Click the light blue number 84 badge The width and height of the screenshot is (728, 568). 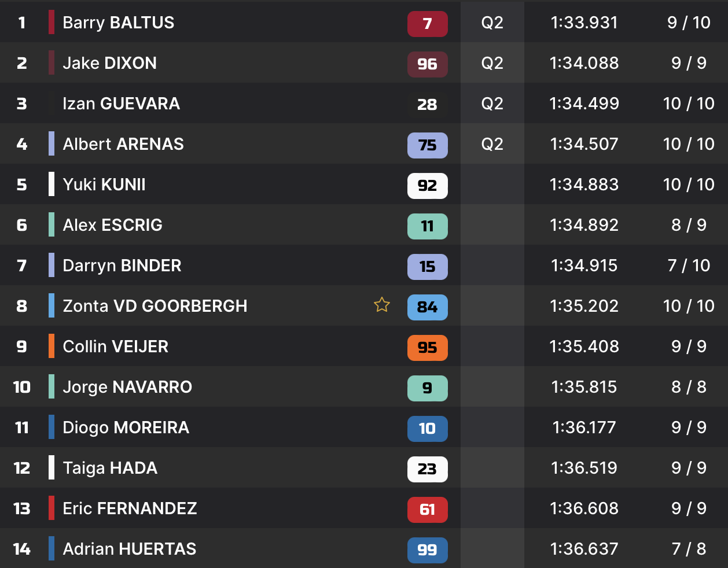[427, 307]
